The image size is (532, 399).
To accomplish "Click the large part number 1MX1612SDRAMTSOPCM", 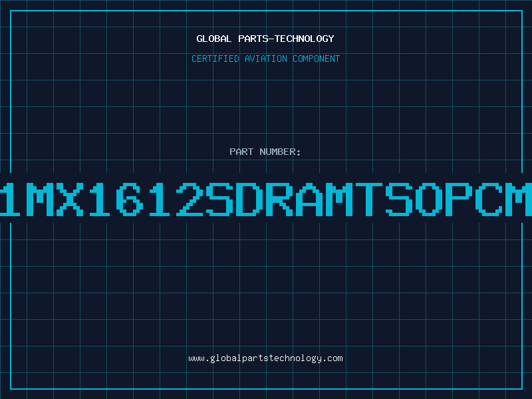I will point(266,199).
